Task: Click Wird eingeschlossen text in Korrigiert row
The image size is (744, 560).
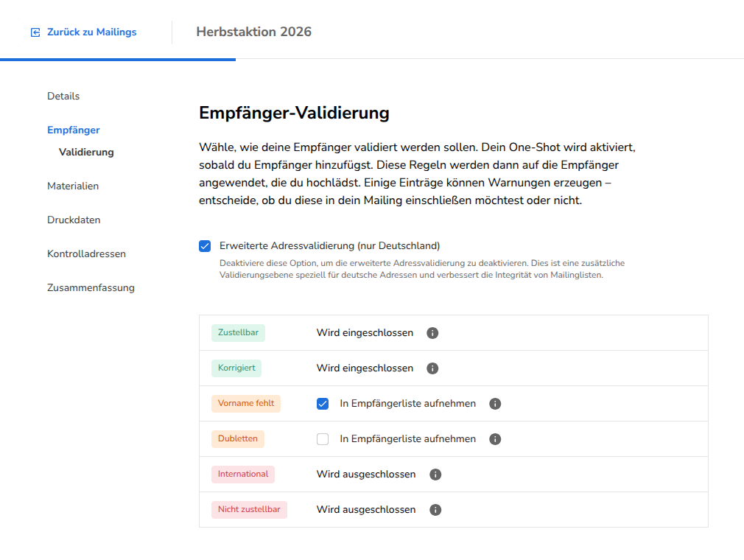Action: point(365,368)
